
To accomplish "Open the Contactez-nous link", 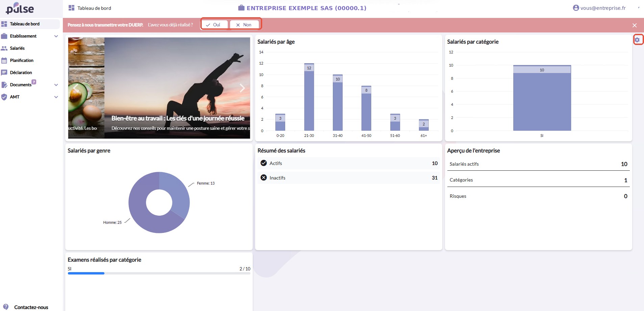I will point(31,307).
